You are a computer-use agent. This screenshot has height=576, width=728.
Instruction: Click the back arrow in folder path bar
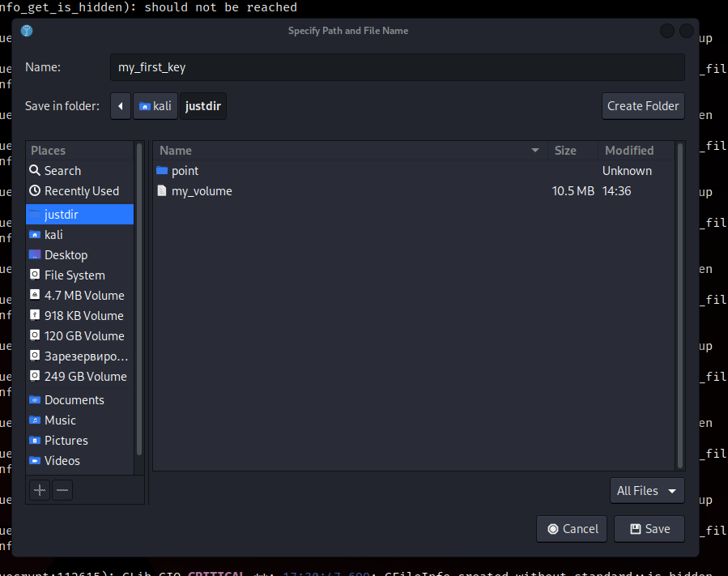120,106
